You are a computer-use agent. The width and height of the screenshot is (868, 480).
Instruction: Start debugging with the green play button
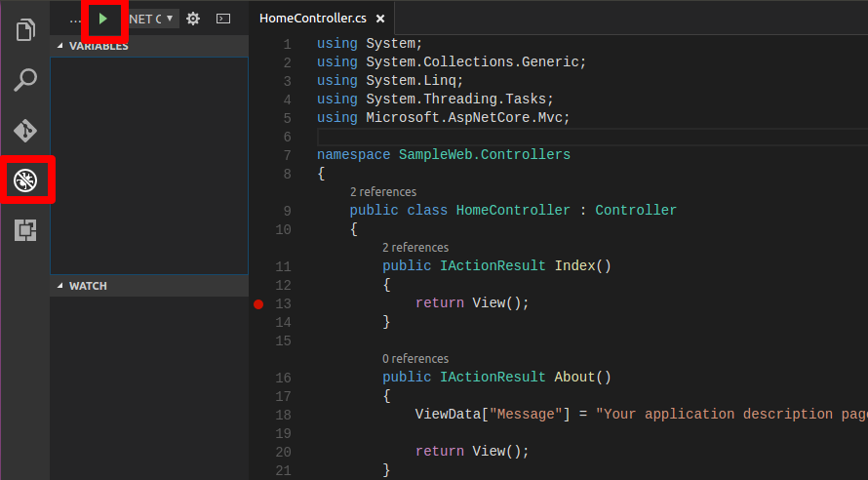click(x=103, y=19)
